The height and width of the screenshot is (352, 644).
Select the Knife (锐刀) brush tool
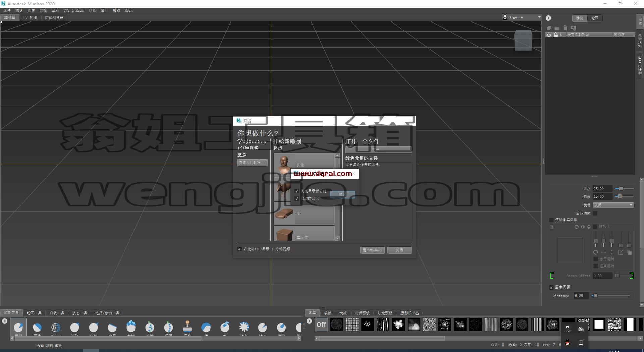pos(263,327)
